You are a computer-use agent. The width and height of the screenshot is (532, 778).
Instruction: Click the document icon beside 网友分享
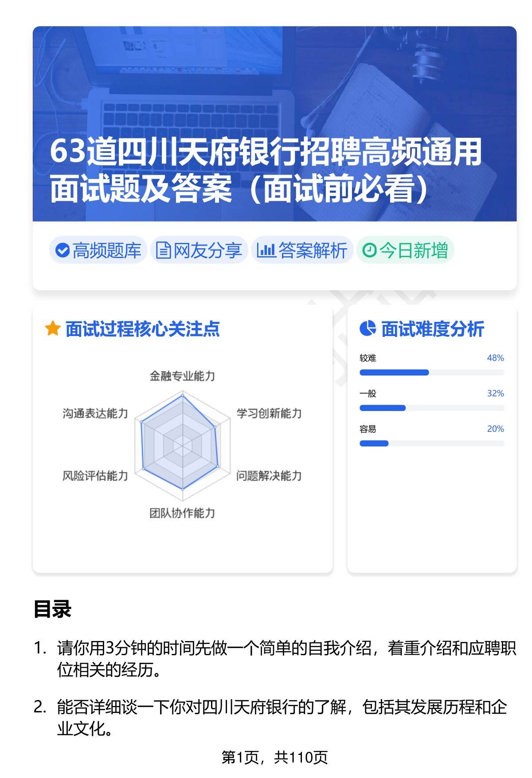[163, 250]
